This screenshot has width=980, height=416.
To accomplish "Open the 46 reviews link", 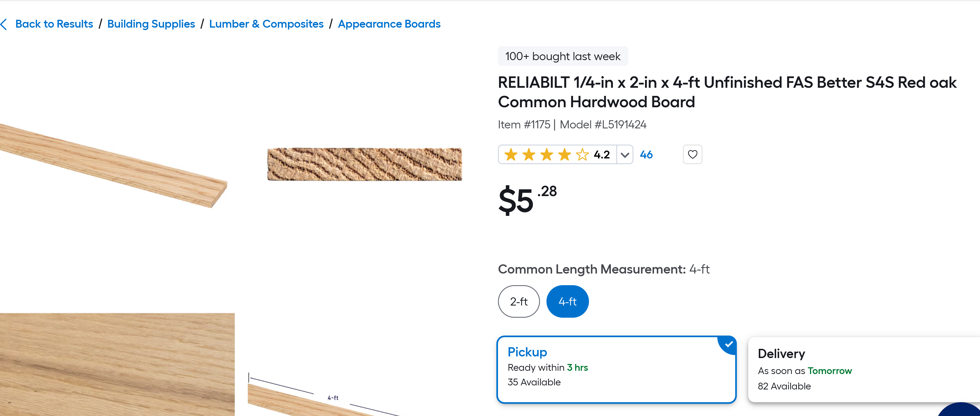I will pos(646,155).
